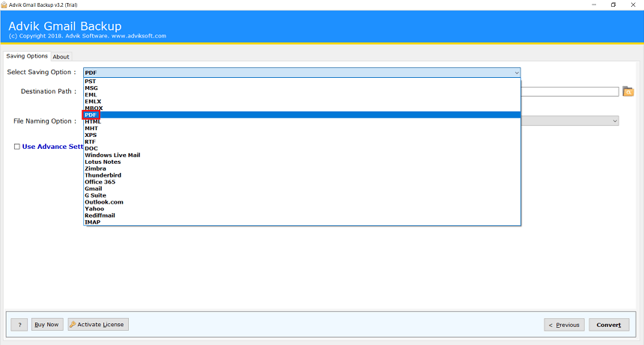This screenshot has width=644, height=345.
Task: Choose Outlook.com option
Action: click(302, 202)
